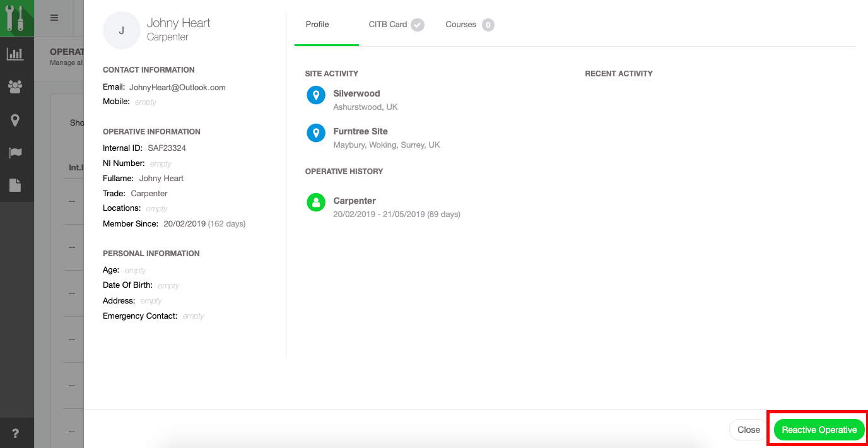The image size is (868, 448).
Task: Click the help question mark icon
Action: pyautogui.click(x=15, y=433)
